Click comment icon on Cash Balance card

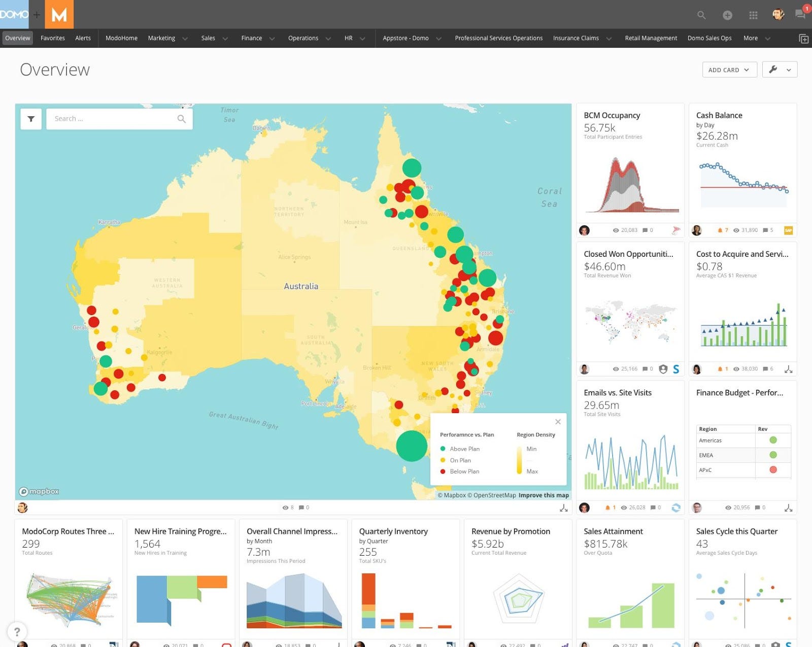[765, 230]
